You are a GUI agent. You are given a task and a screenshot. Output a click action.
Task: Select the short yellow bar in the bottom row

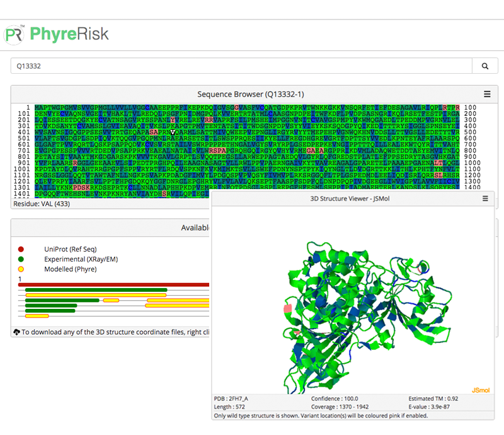coord(37,315)
